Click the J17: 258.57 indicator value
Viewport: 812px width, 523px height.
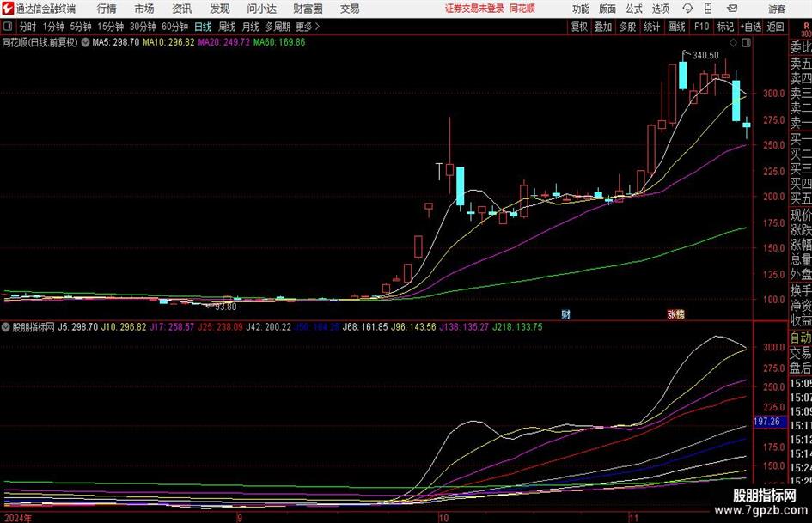(172, 326)
